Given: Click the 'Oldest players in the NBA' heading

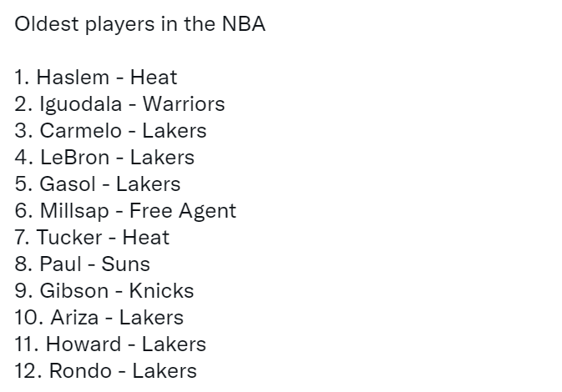Looking at the screenshot, I should [x=139, y=25].
